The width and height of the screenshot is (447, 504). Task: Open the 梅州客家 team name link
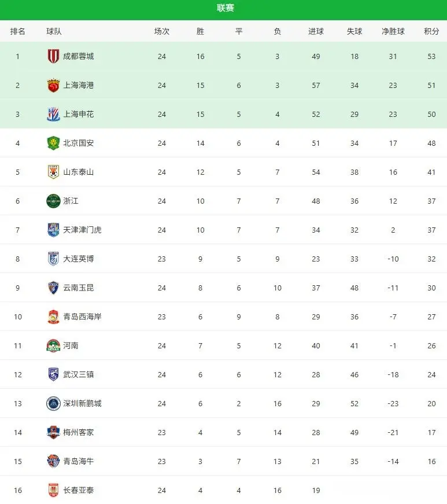(x=78, y=432)
